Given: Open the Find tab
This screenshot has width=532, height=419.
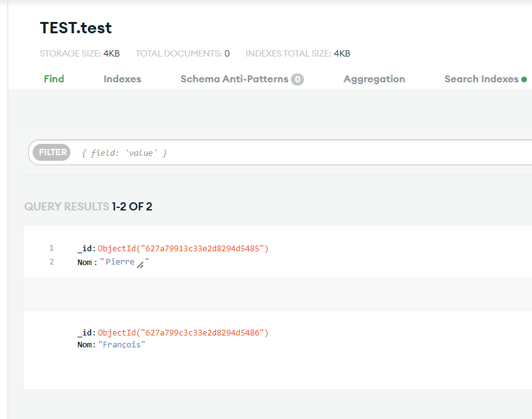Looking at the screenshot, I should pos(54,79).
